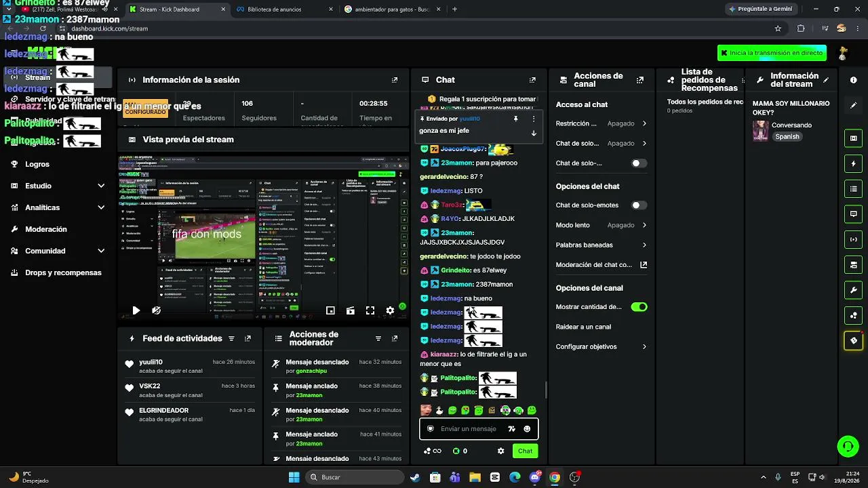Open Moderación del chat external link
The image size is (868, 488).
coord(644,265)
